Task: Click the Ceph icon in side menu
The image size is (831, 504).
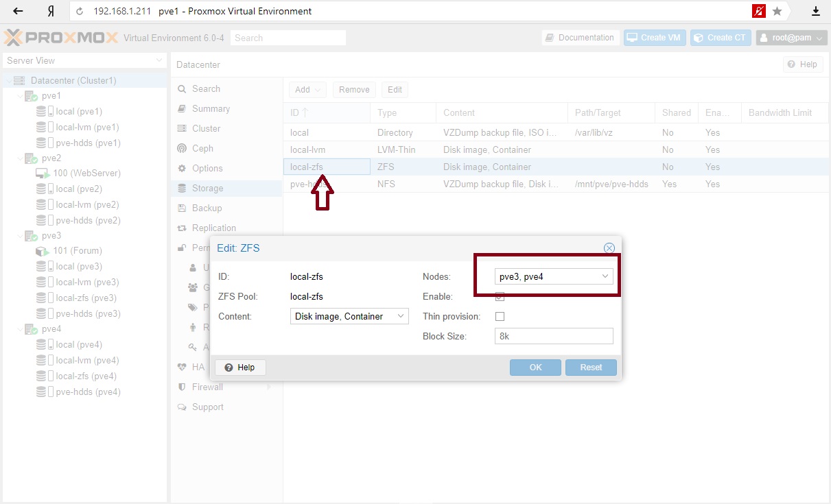Action: (x=182, y=149)
